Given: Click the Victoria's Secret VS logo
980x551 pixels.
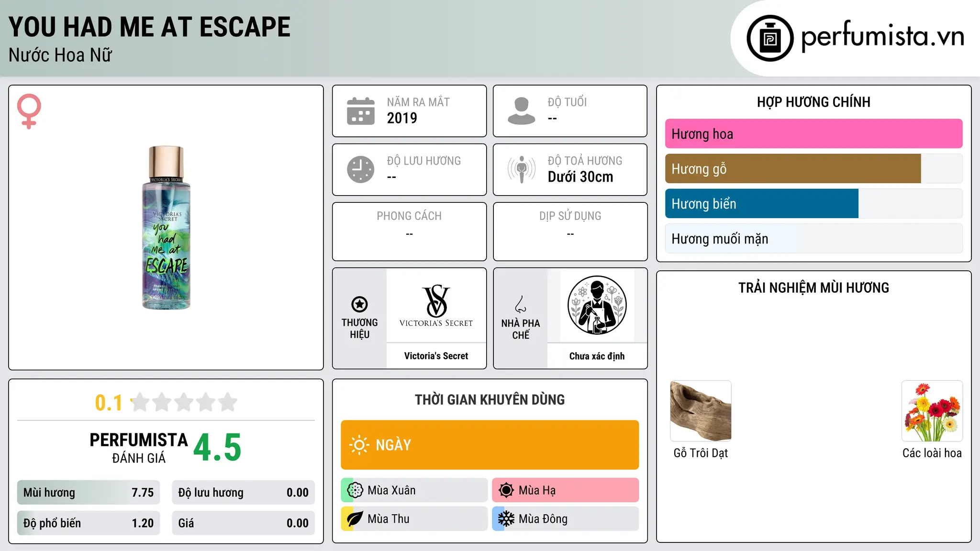Looking at the screenshot, I should pos(436,306).
